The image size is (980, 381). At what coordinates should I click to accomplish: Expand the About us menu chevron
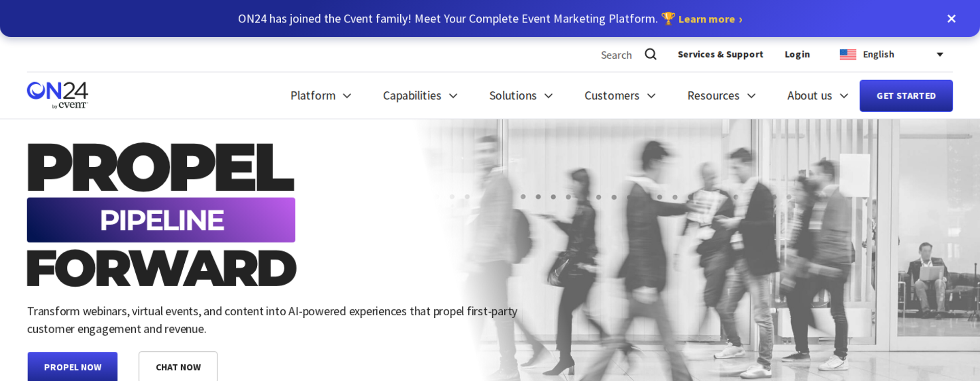click(x=844, y=96)
